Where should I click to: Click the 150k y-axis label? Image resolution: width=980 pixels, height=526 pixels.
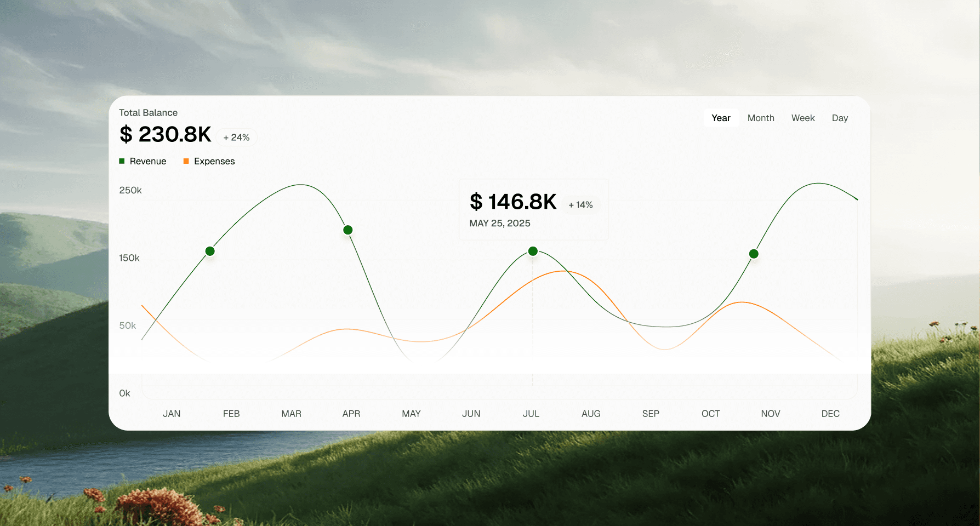point(129,258)
